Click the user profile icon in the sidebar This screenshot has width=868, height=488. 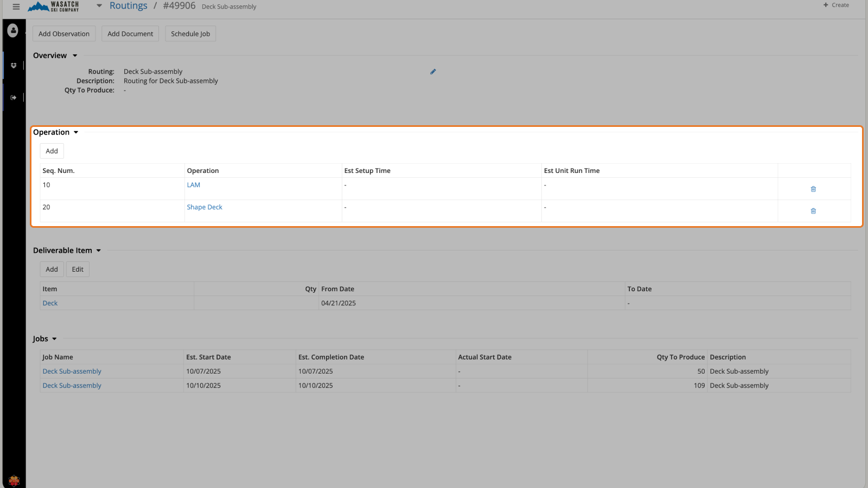tap(13, 31)
